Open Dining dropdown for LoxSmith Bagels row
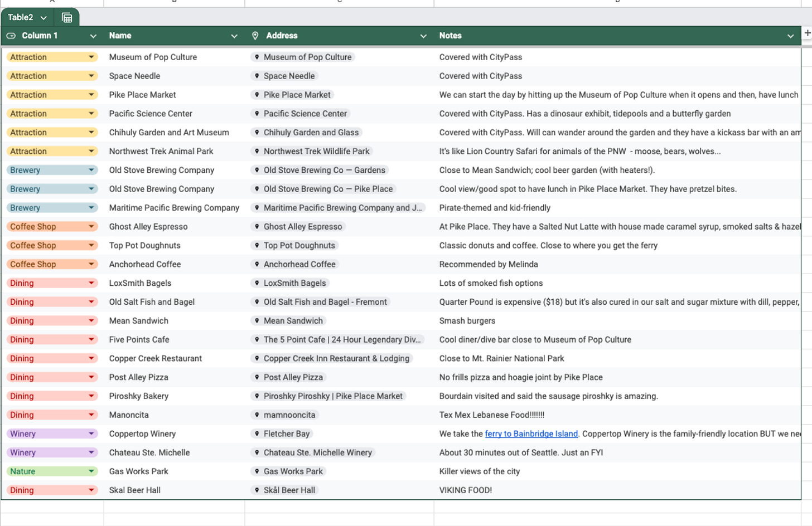This screenshot has height=526, width=812. tap(91, 283)
